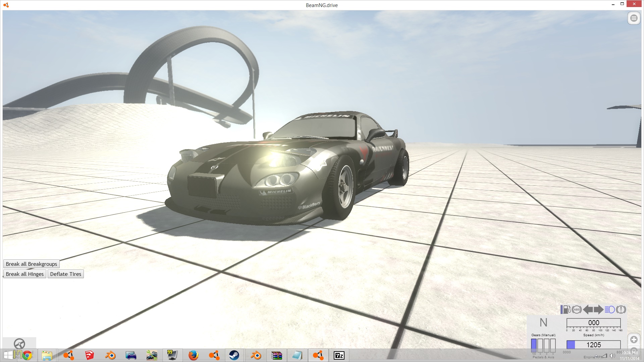Click the N gear indicator
Screen dimensions: 644x362
[x=543, y=322]
